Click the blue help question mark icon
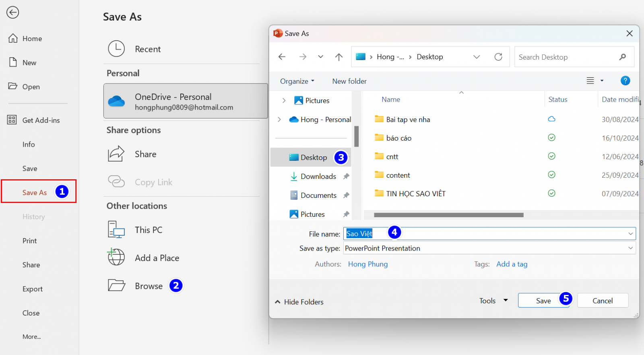Viewport: 644px width, 355px height. coord(625,81)
